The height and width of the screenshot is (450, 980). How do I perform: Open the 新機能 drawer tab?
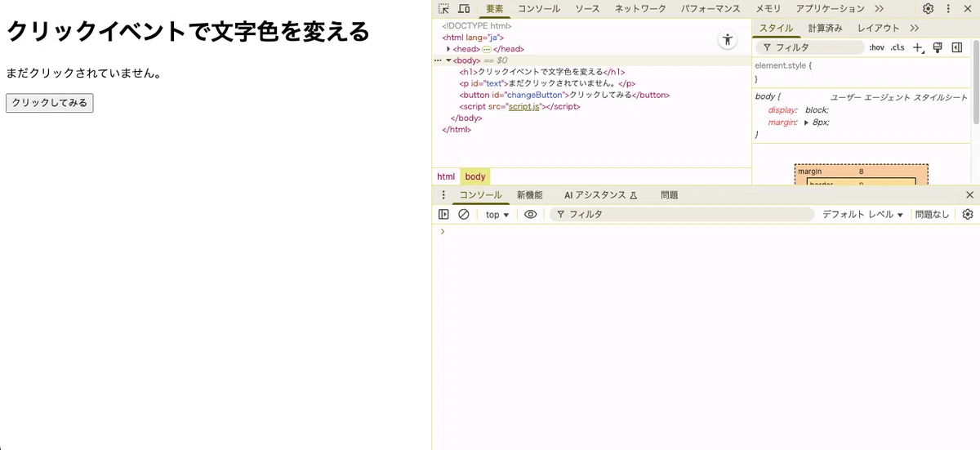(x=529, y=195)
